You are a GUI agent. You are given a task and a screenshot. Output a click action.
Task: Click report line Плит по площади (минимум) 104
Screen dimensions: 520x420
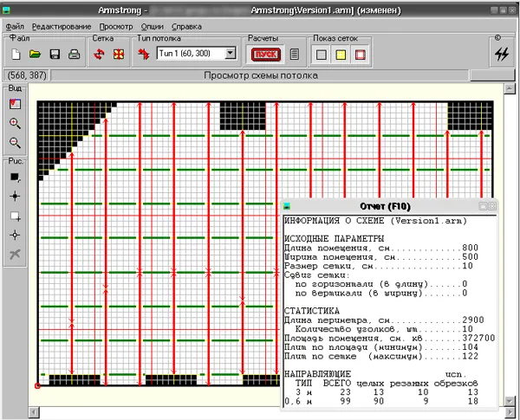381,347
